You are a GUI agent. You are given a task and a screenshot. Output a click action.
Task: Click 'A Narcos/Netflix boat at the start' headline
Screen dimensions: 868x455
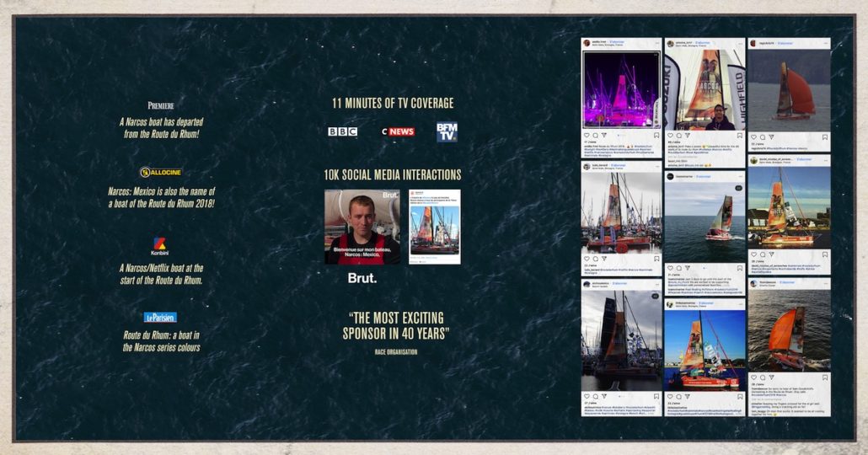tap(161, 274)
